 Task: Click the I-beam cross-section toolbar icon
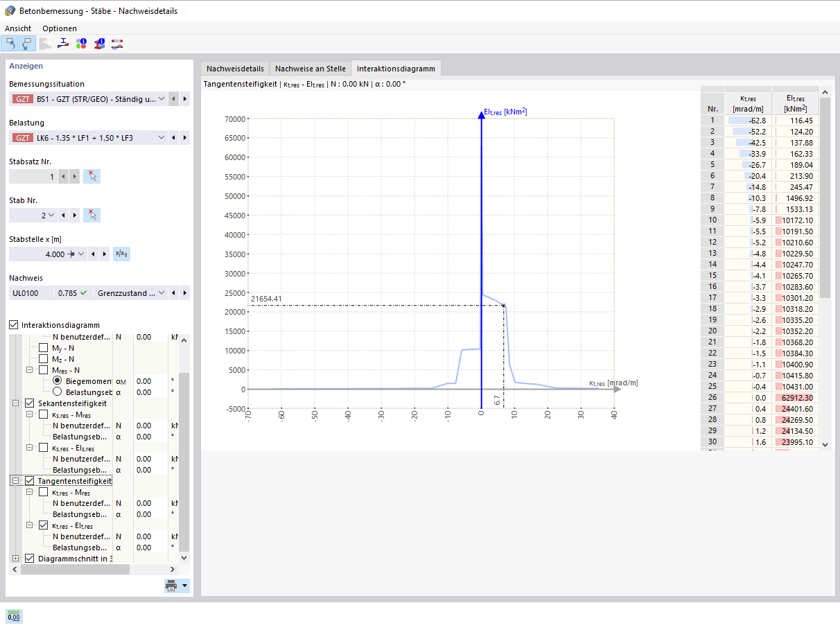tap(63, 44)
